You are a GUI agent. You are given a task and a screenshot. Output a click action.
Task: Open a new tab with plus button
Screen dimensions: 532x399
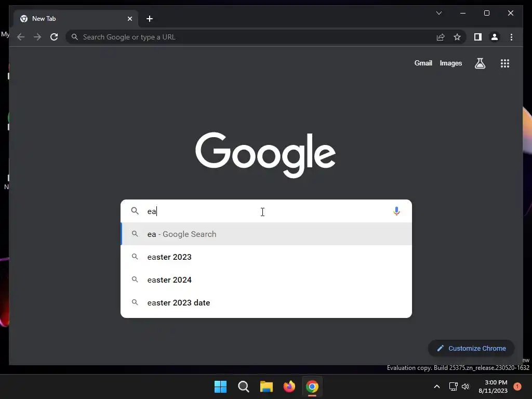click(150, 19)
